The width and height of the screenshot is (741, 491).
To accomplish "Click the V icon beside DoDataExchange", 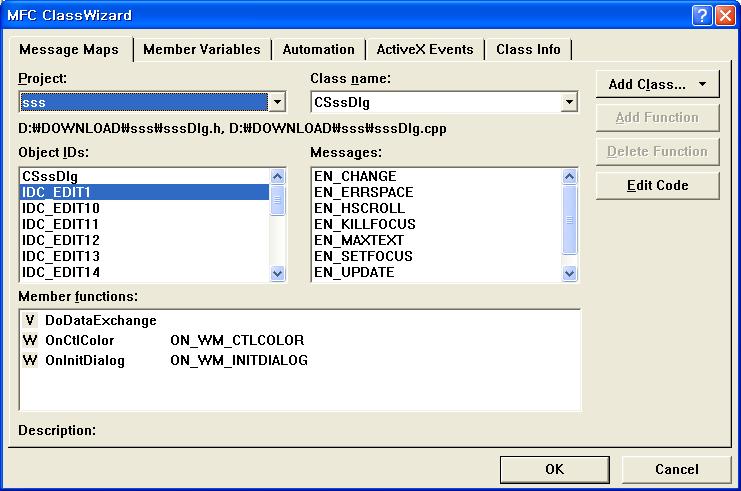I will click(x=30, y=320).
